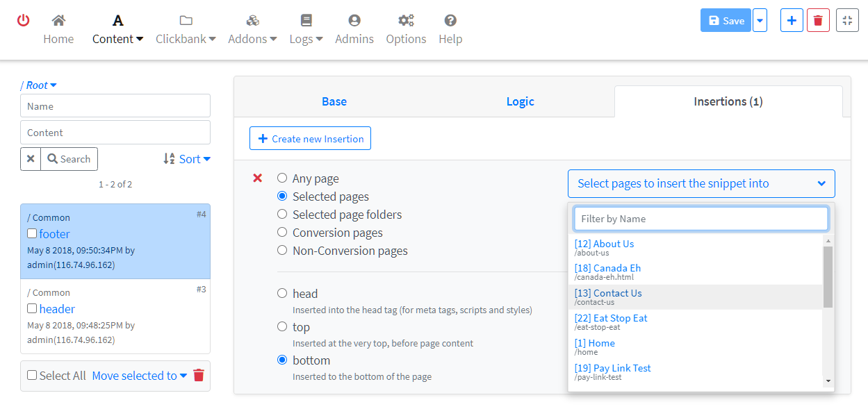The height and width of the screenshot is (409, 868).
Task: Click the Filter by Name field
Action: coord(701,219)
